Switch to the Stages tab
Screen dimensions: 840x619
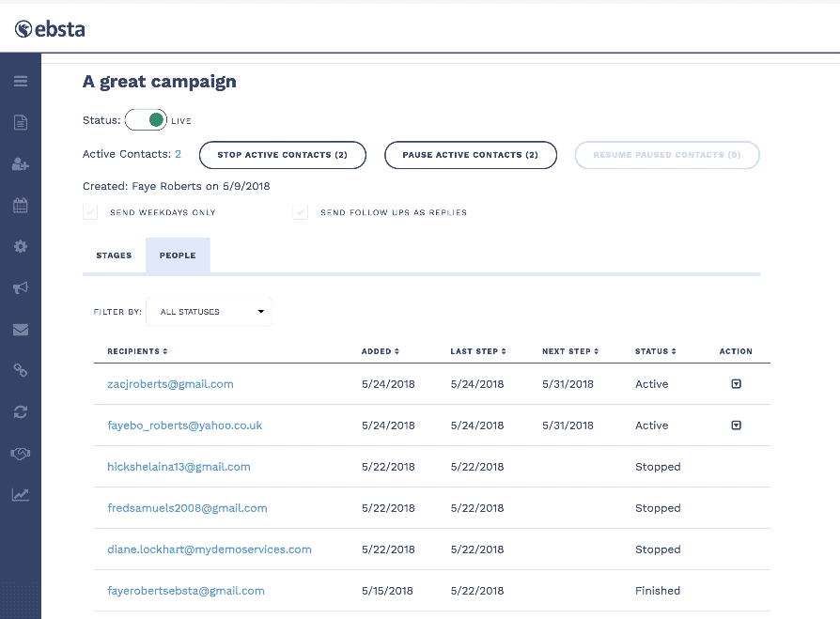(114, 255)
